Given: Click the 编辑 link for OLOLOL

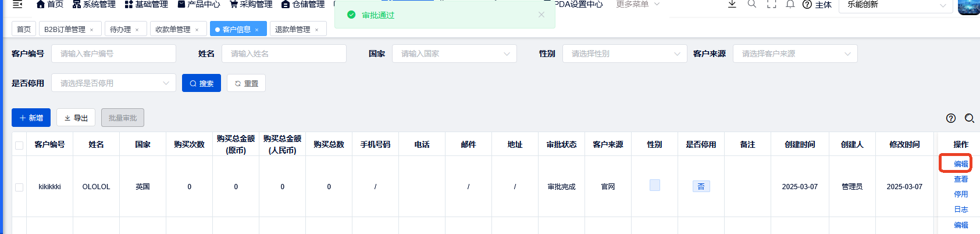Looking at the screenshot, I should tap(961, 164).
